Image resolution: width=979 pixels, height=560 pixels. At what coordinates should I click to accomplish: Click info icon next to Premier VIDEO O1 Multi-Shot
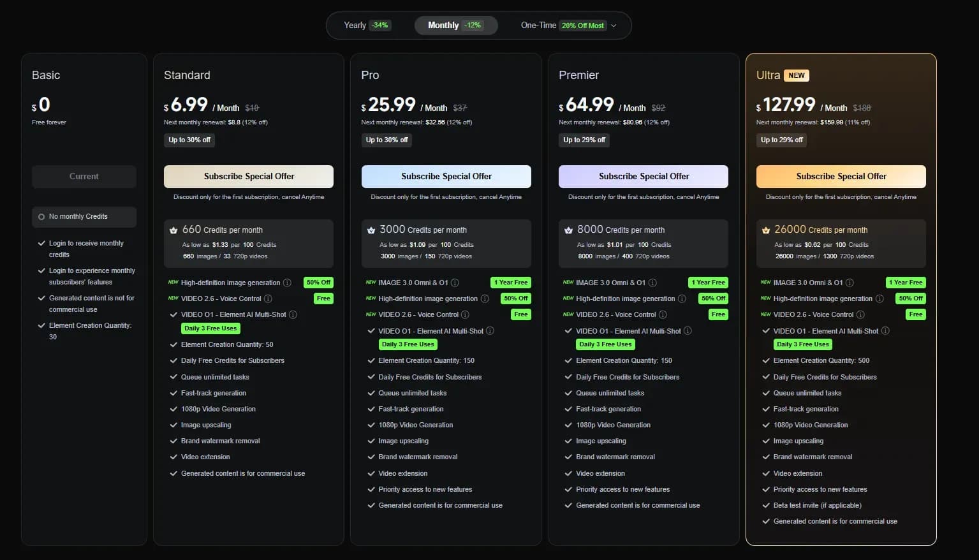[x=688, y=331]
